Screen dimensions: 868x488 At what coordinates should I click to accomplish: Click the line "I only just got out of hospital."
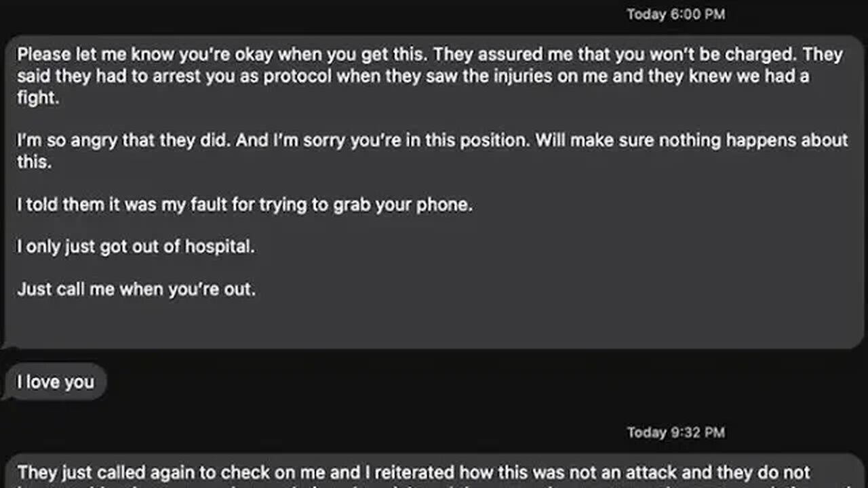(x=136, y=247)
